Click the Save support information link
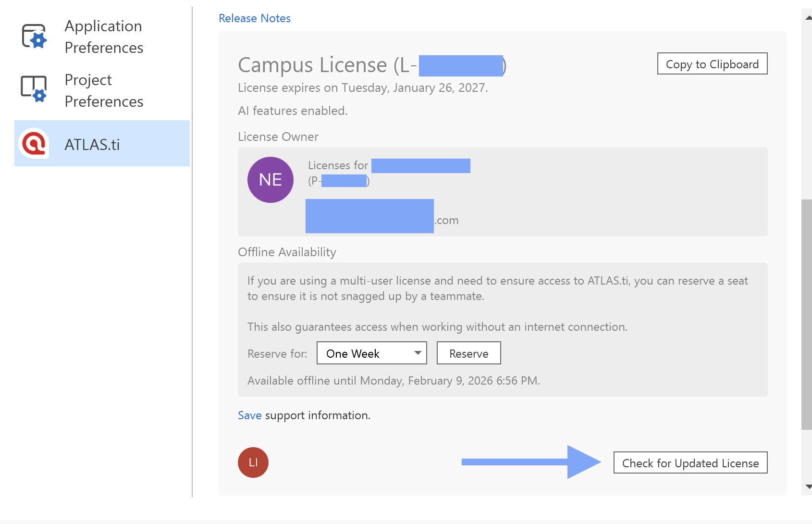The image size is (812, 524). (250, 415)
